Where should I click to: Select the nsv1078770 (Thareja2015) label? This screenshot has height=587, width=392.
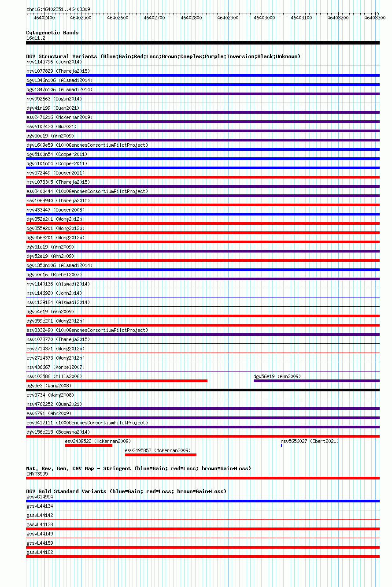point(58,340)
